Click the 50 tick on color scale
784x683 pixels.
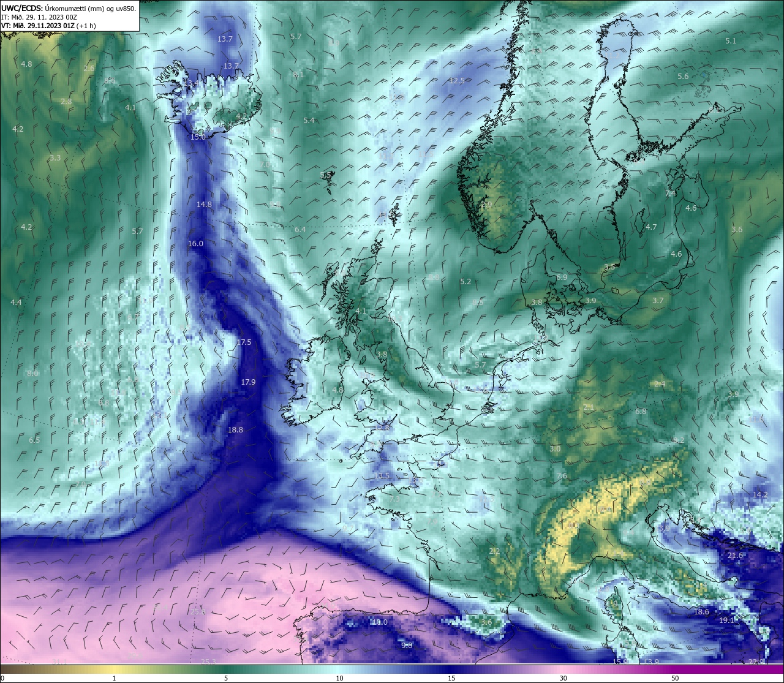click(x=675, y=678)
